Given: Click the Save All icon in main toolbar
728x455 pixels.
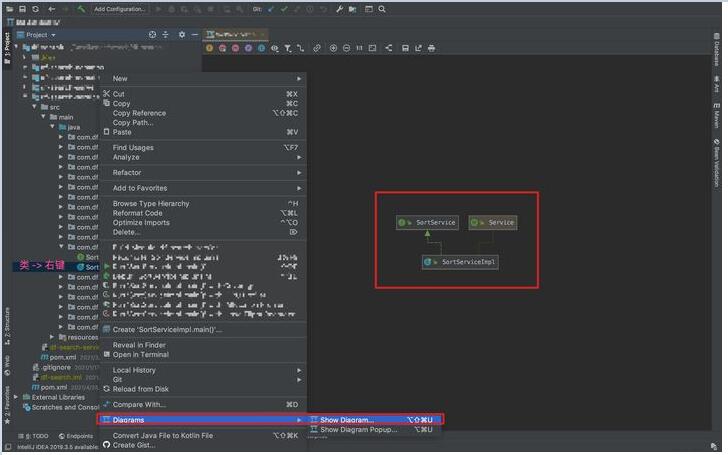Looking at the screenshot, I should (22, 9).
